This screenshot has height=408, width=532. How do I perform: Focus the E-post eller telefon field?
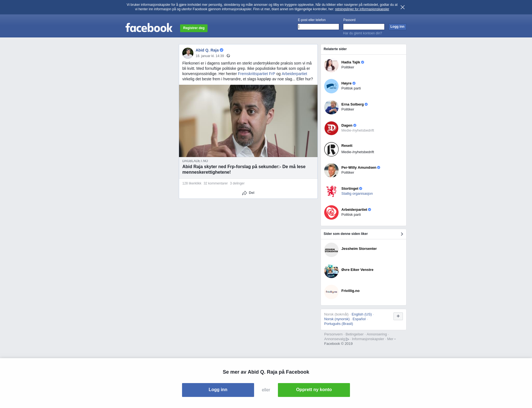click(318, 27)
